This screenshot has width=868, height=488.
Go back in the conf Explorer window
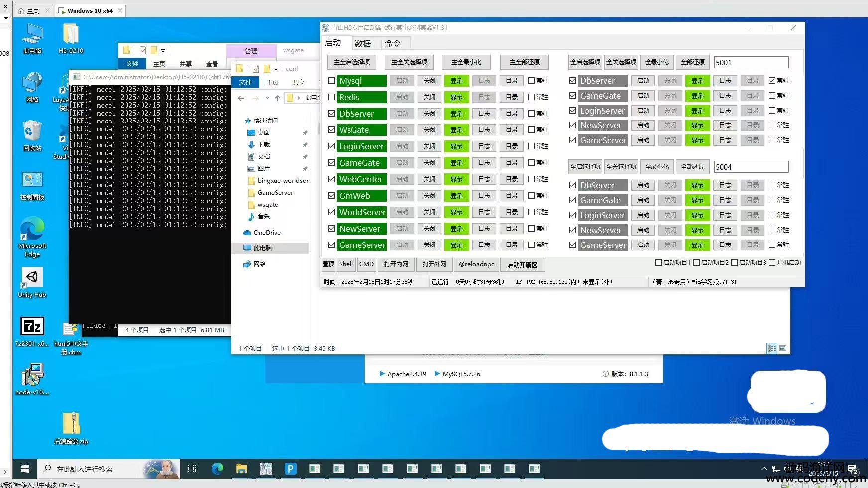(241, 98)
